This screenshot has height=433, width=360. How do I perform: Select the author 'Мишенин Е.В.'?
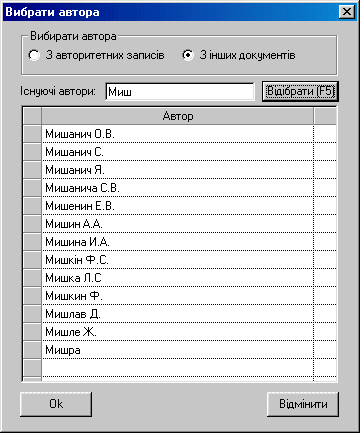pyautogui.click(x=178, y=206)
